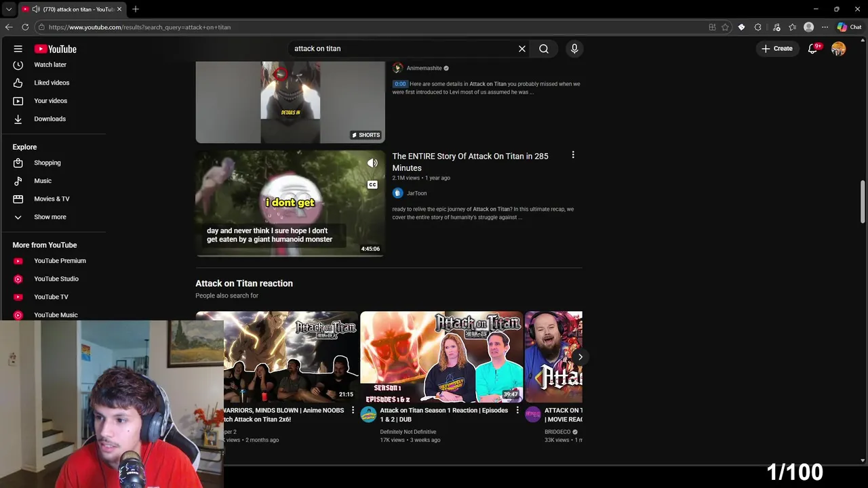This screenshot has width=868, height=488.
Task: Click the page vertical scrollbar thumb
Action: (863, 201)
